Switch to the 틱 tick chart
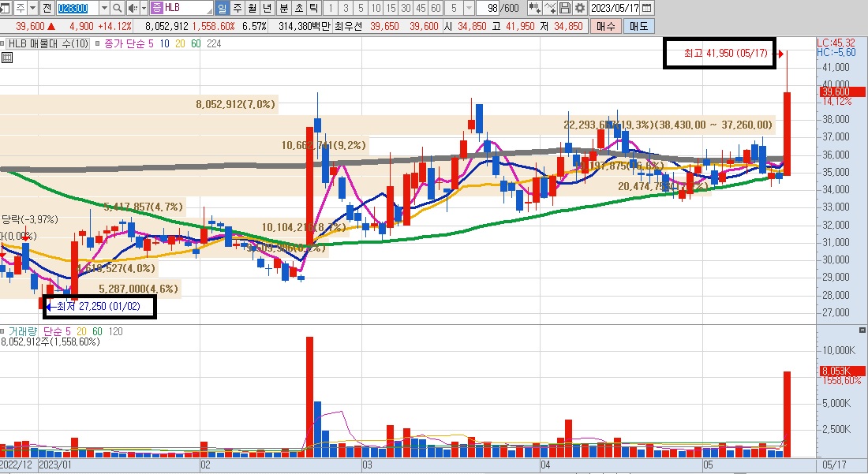Image resolution: width=868 pixels, height=474 pixels. pos(313,8)
